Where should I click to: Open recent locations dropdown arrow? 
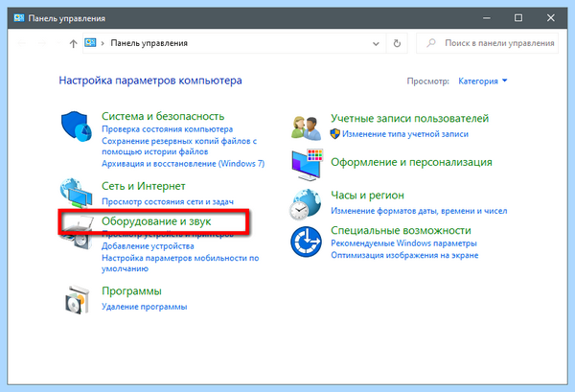[x=58, y=44]
